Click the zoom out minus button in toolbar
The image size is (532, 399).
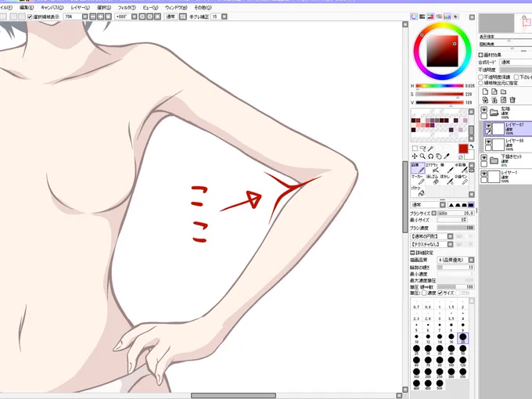coord(93,16)
